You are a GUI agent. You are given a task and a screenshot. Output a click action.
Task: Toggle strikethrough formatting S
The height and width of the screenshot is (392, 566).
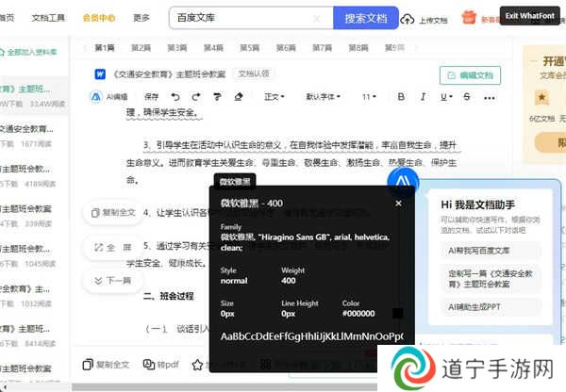[x=467, y=97]
